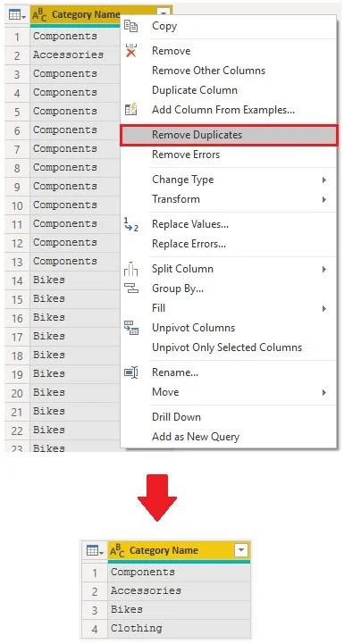Image resolution: width=344 pixels, height=644 pixels.
Task: Expand the Transform submenu arrow
Action: pyautogui.click(x=324, y=199)
